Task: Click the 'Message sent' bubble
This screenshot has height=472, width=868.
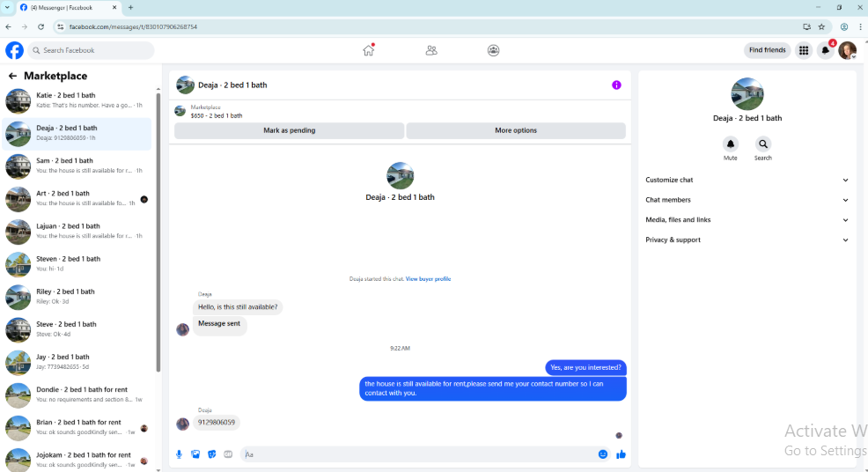Action: tap(219, 325)
